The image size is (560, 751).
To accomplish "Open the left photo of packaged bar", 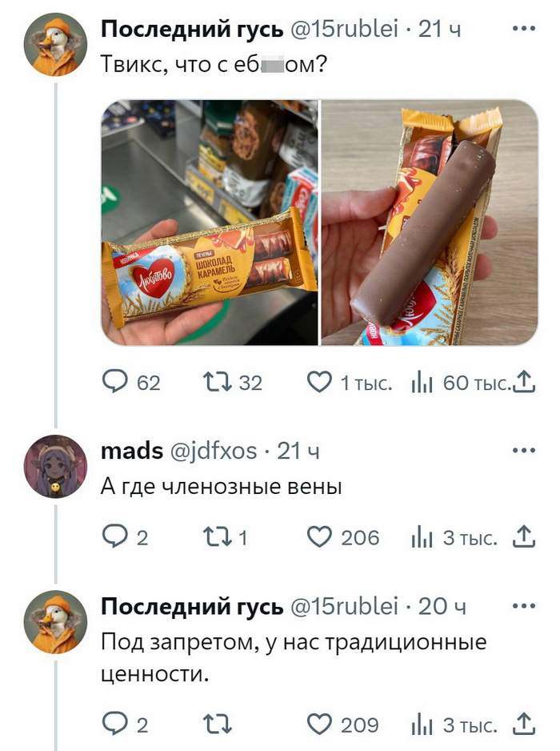I will [x=209, y=223].
